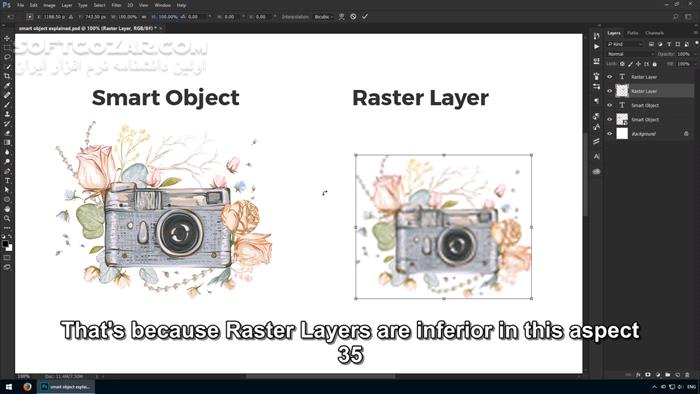This screenshot has width=700, height=394.
Task: Select the Quick Selection tool
Action: pyautogui.click(x=7, y=67)
